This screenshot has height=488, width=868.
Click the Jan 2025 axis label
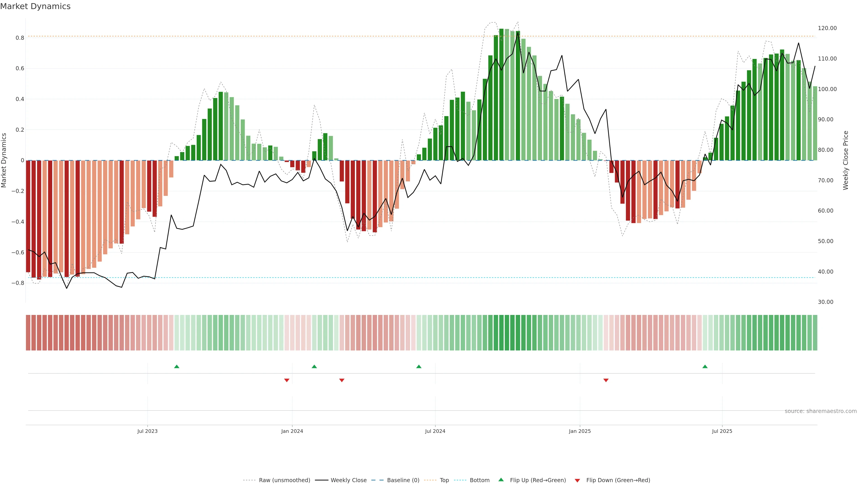580,431
